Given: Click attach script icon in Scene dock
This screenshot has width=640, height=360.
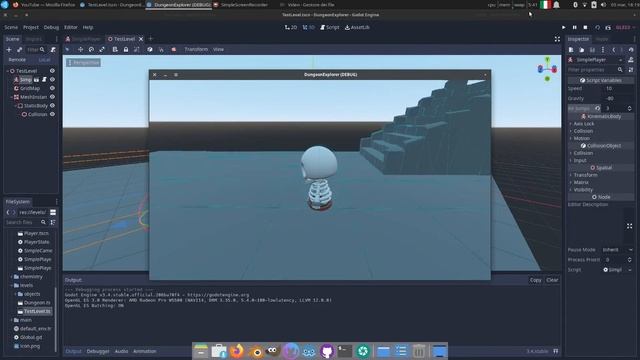Looking at the screenshot, I should click(53, 49).
